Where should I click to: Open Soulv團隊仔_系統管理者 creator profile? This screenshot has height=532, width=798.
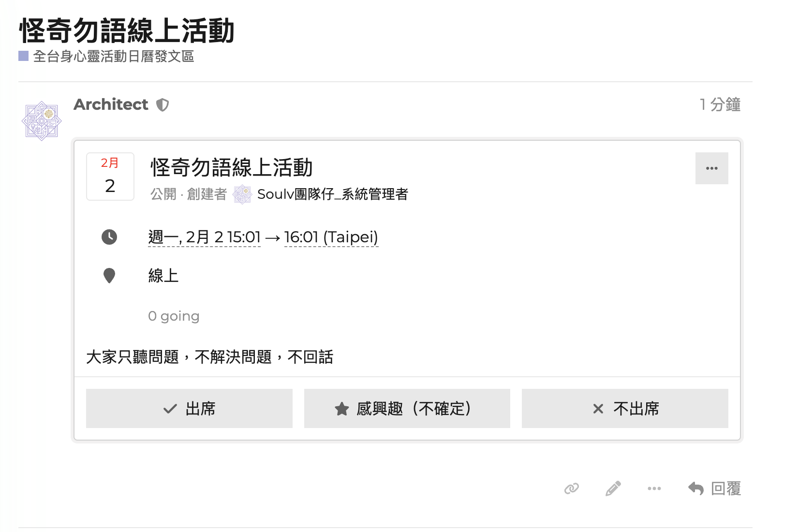click(333, 194)
